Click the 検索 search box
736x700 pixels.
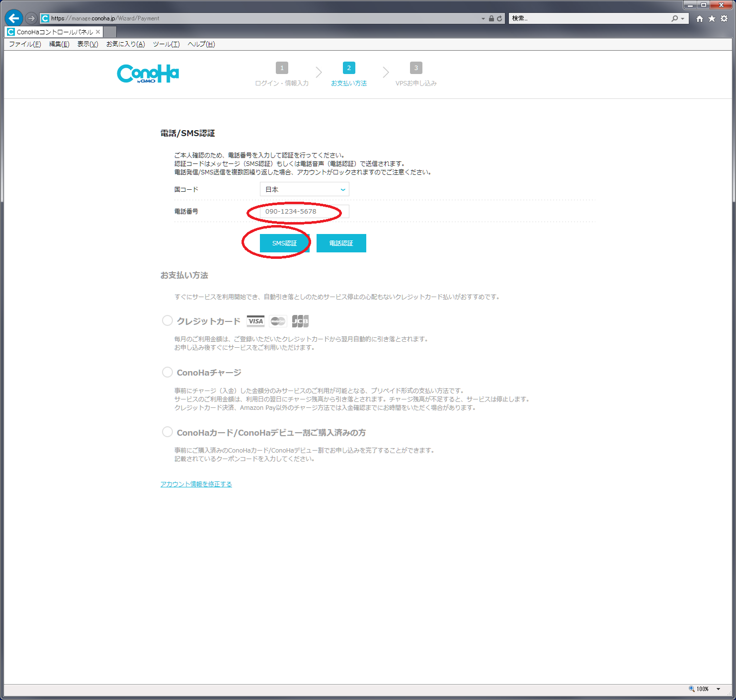[x=589, y=18]
